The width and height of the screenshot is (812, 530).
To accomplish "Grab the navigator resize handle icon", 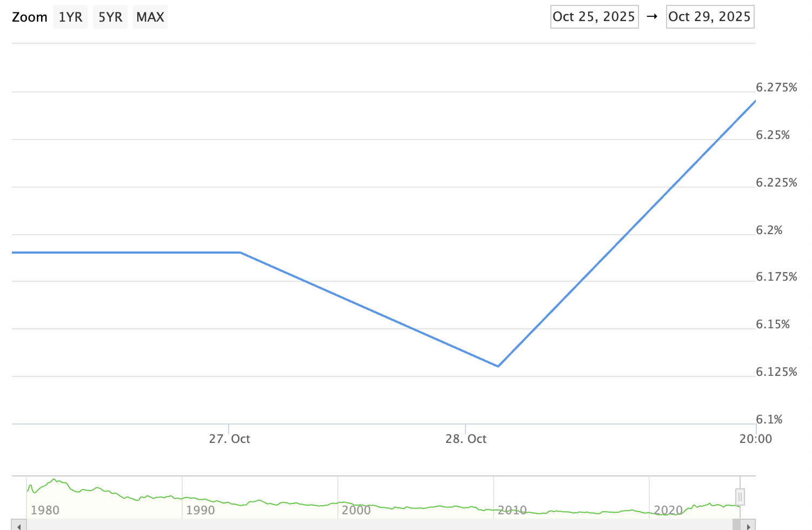I will (739, 496).
